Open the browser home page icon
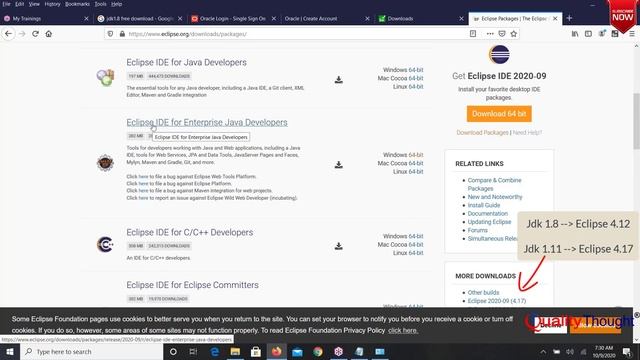 point(49,34)
